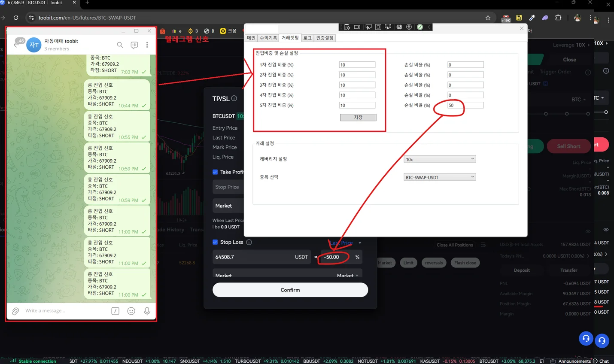
Task: Uncheck the Stop Loss checkbox
Action: pyautogui.click(x=215, y=242)
